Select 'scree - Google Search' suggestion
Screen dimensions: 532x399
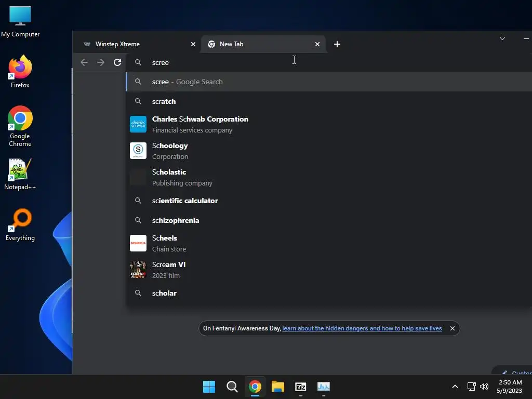click(x=329, y=82)
